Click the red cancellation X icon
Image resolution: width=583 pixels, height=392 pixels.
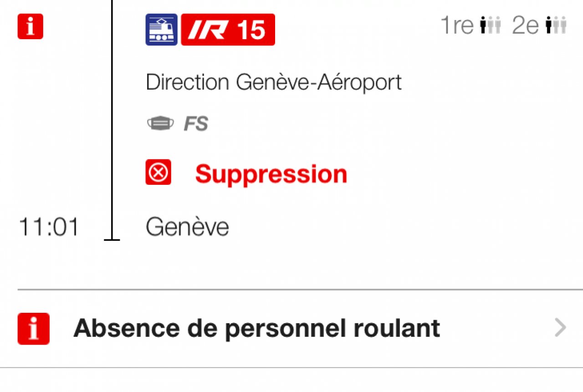[x=159, y=172]
